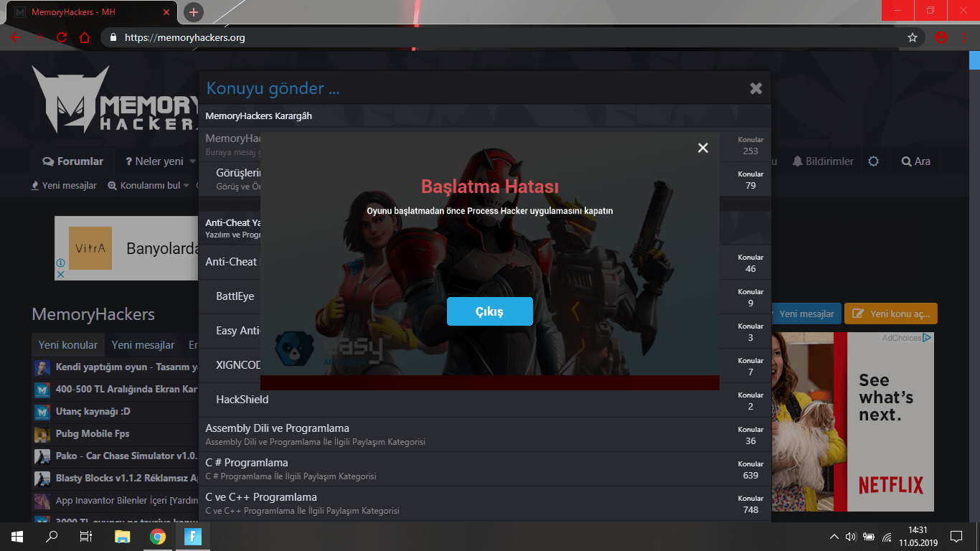980x551 pixels.
Task: Select the MemoryHackers - MH browser tab
Action: pos(92,12)
